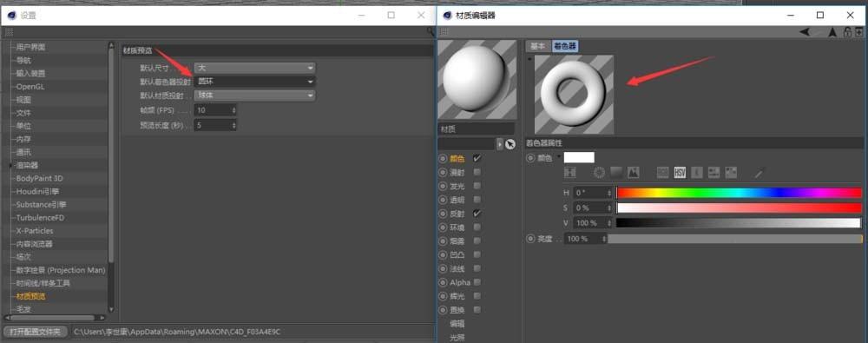Click the stepper arrows on H value field
Viewport: 868px width, 343px height.
(x=609, y=193)
